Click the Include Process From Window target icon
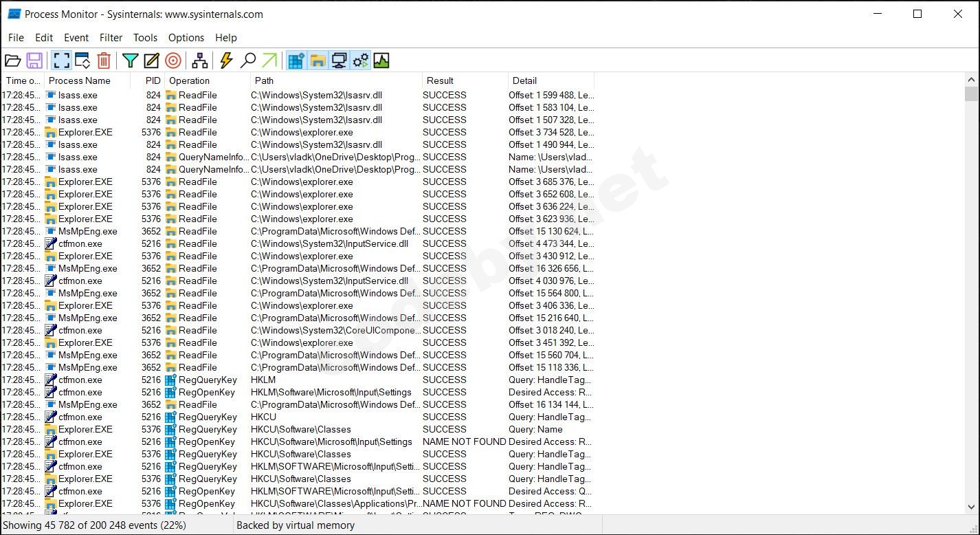 coord(173,61)
